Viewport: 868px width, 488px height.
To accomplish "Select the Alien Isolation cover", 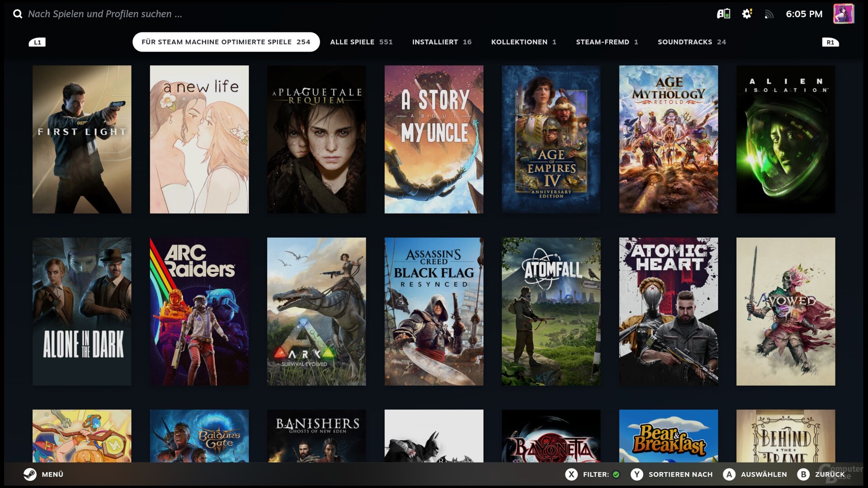I will point(786,139).
